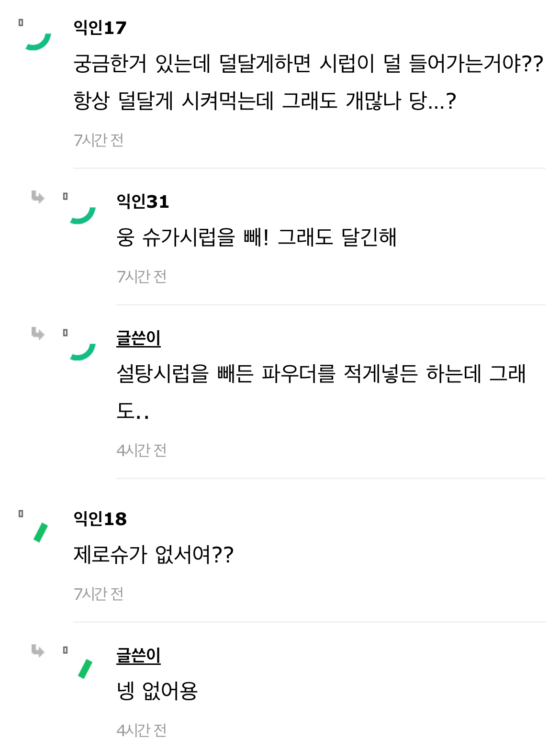Click small square marker left of 익인17's avatar
The width and height of the screenshot is (560, 752).
click(x=21, y=22)
